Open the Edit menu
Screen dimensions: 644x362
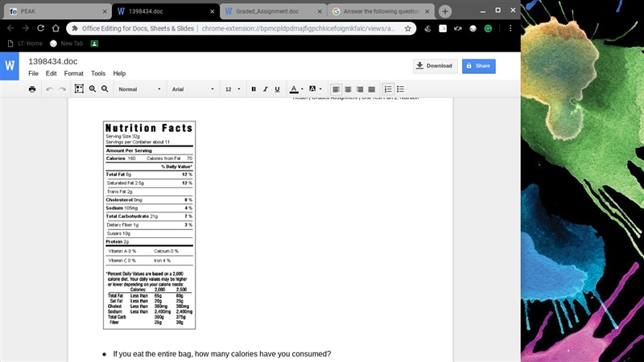(51, 73)
